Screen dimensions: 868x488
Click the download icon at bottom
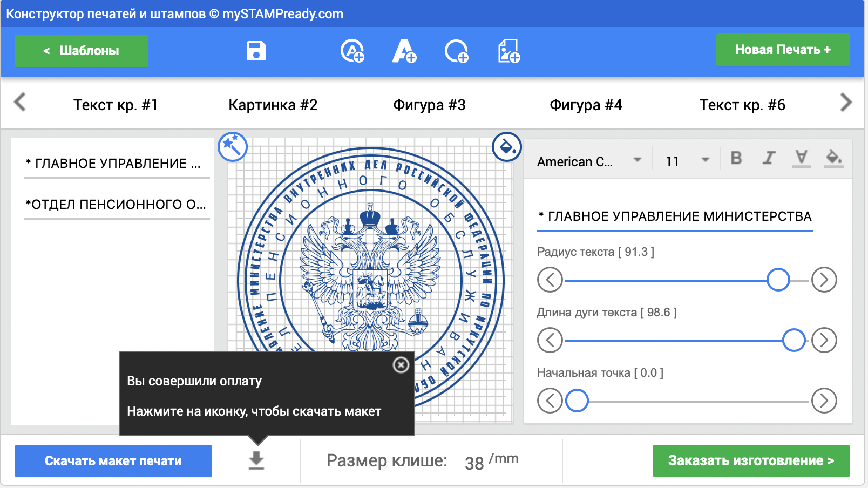256,460
